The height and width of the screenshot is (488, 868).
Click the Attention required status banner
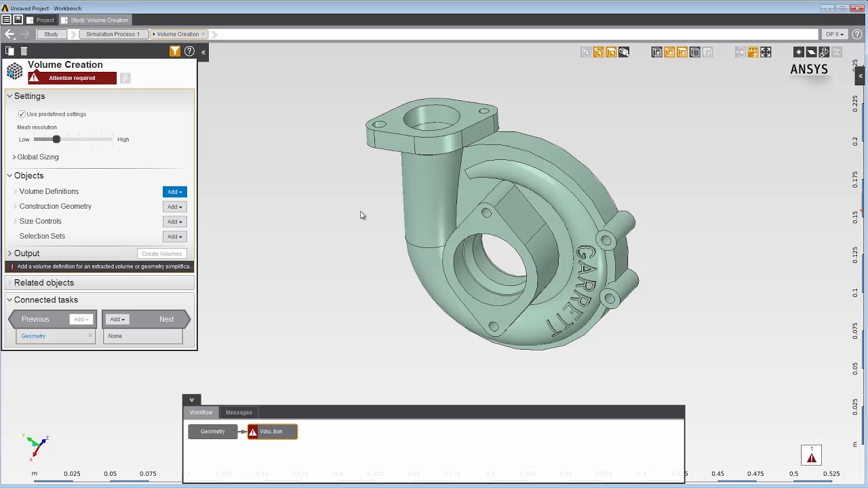[72, 78]
